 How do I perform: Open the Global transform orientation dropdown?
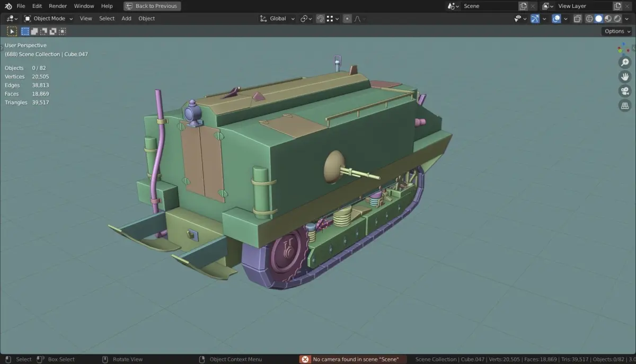tap(277, 19)
